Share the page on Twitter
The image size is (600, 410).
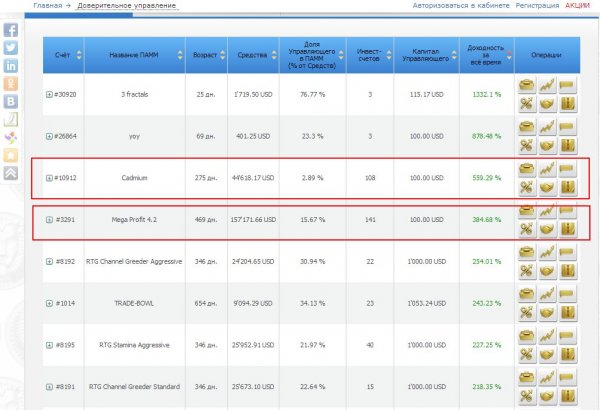11,48
